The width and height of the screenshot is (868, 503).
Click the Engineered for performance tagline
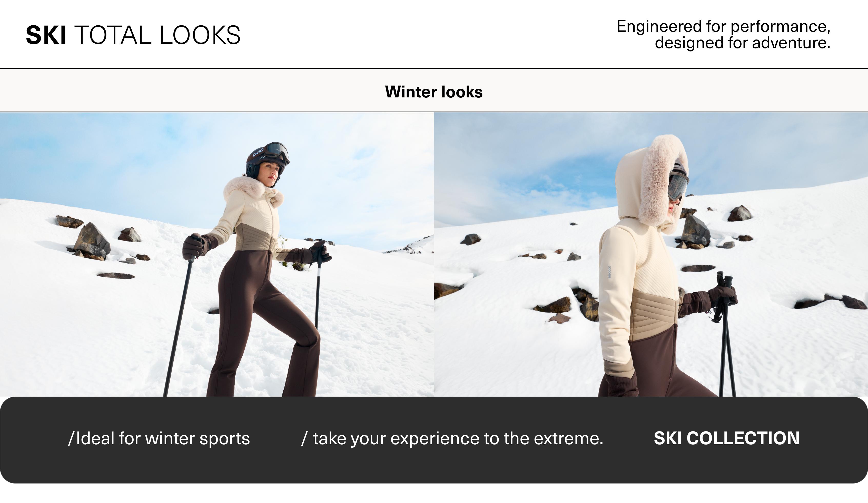tap(723, 34)
